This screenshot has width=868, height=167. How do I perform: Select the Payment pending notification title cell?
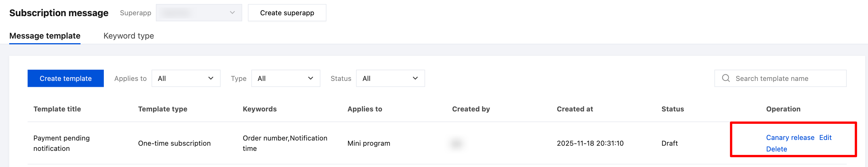tap(62, 143)
